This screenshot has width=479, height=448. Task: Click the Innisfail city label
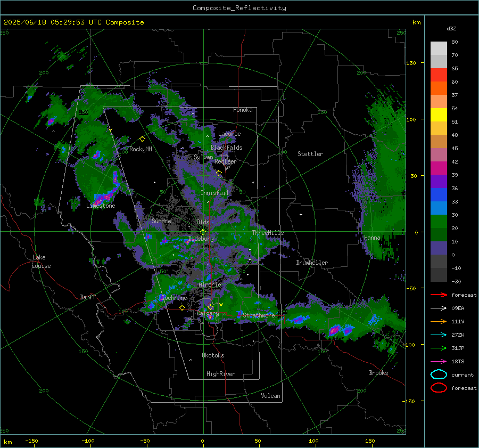click(x=214, y=193)
